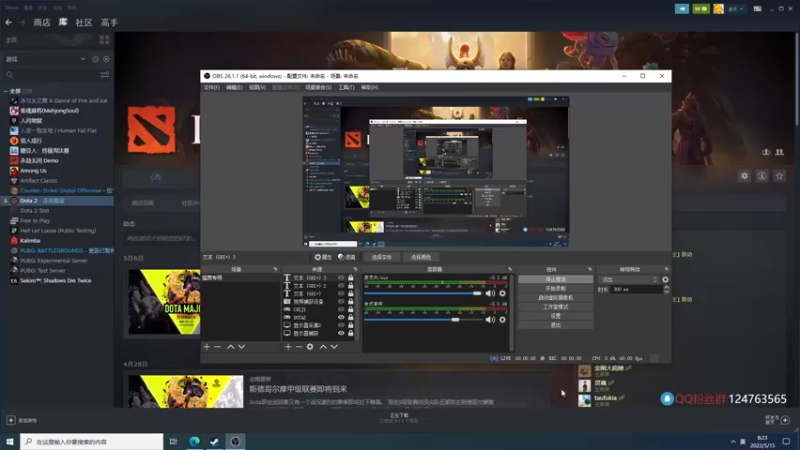Add a new source with the plus icon
Image resolution: width=800 pixels, height=450 pixels.
(288, 347)
